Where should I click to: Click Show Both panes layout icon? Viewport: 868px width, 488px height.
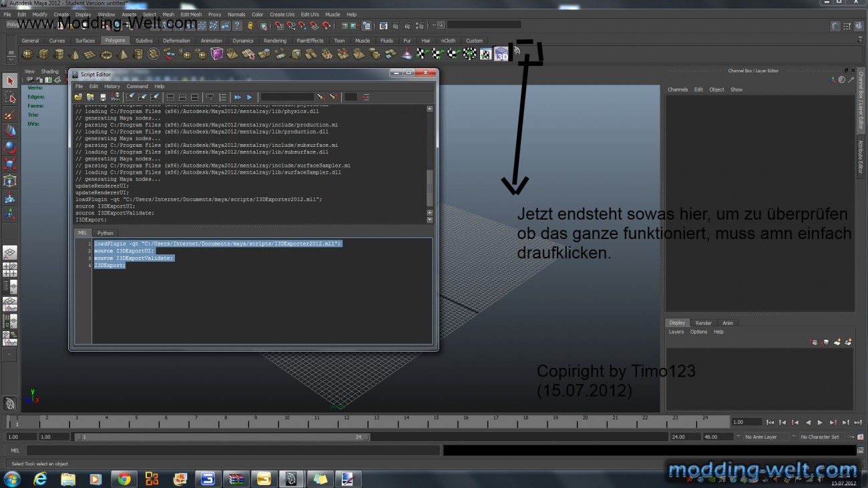click(x=194, y=97)
